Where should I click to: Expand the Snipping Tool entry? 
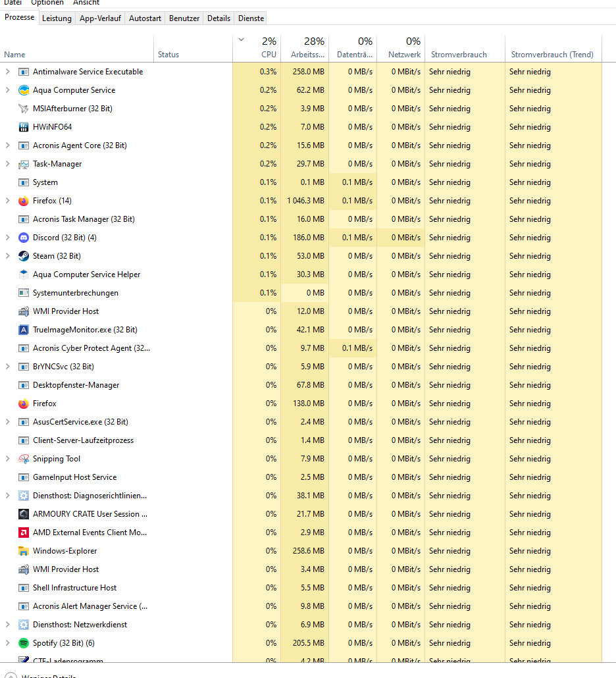pyautogui.click(x=7, y=459)
